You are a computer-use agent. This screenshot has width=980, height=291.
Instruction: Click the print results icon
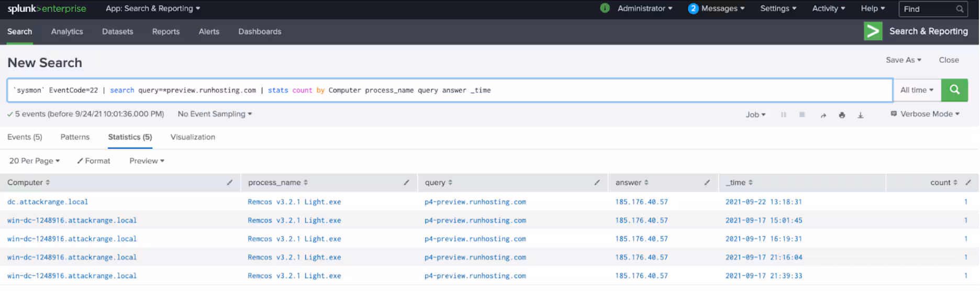click(841, 115)
